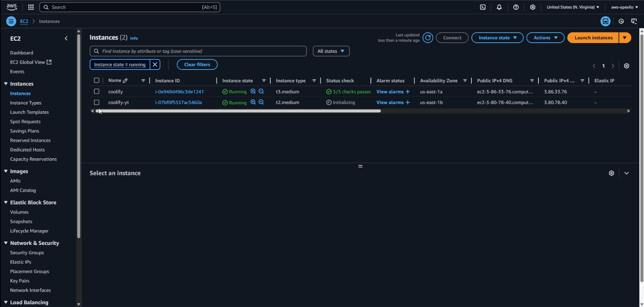Click Clear filters button

[x=197, y=64]
